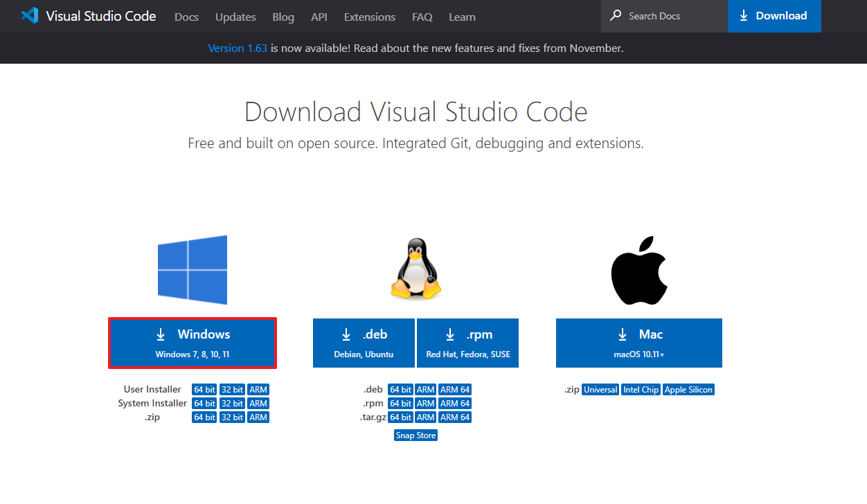Open the Docs menu item

coord(187,17)
